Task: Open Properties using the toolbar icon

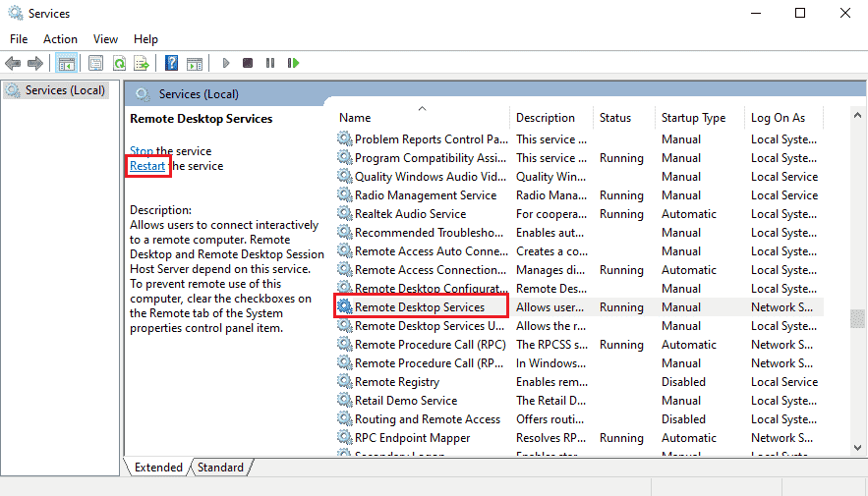Action: (95, 64)
